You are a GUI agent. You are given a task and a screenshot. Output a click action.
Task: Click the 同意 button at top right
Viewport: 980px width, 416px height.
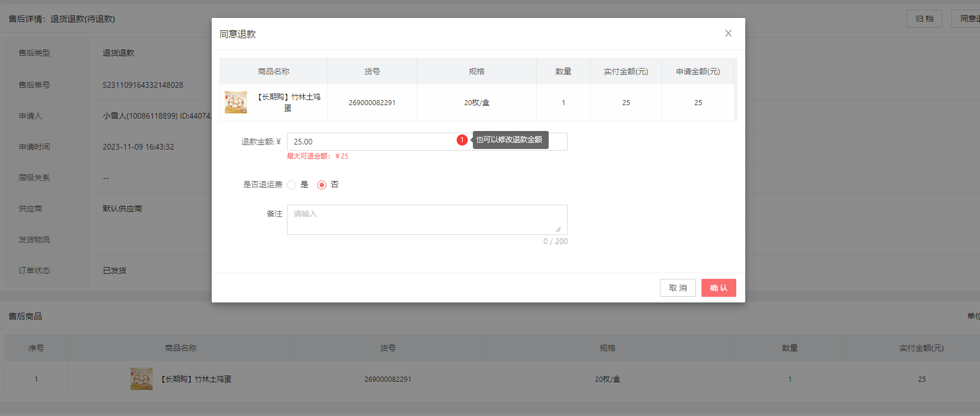pos(967,19)
